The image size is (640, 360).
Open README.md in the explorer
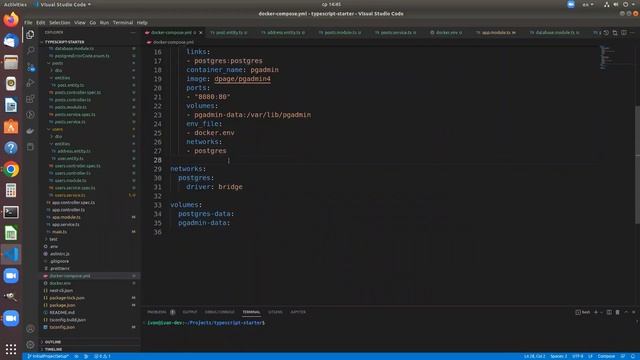coord(62,313)
